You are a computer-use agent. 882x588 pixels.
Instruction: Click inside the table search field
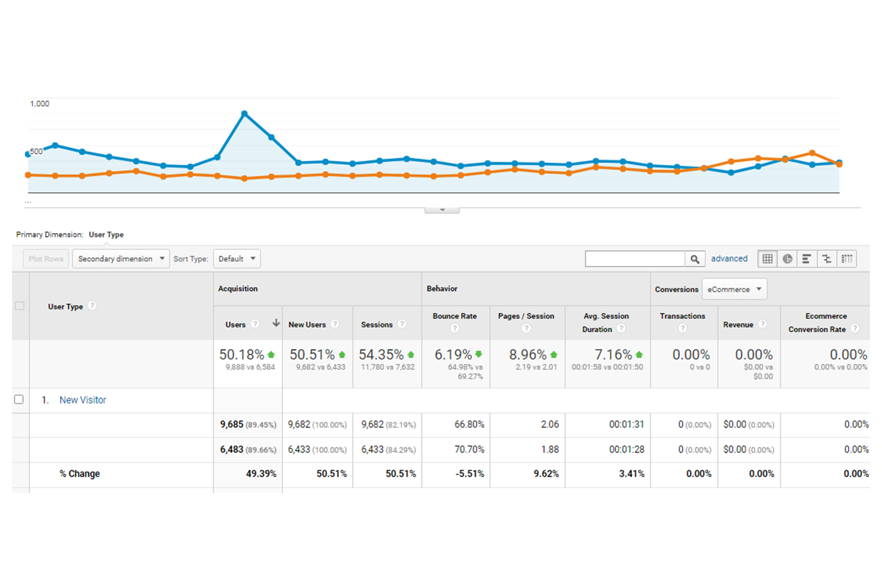click(635, 259)
